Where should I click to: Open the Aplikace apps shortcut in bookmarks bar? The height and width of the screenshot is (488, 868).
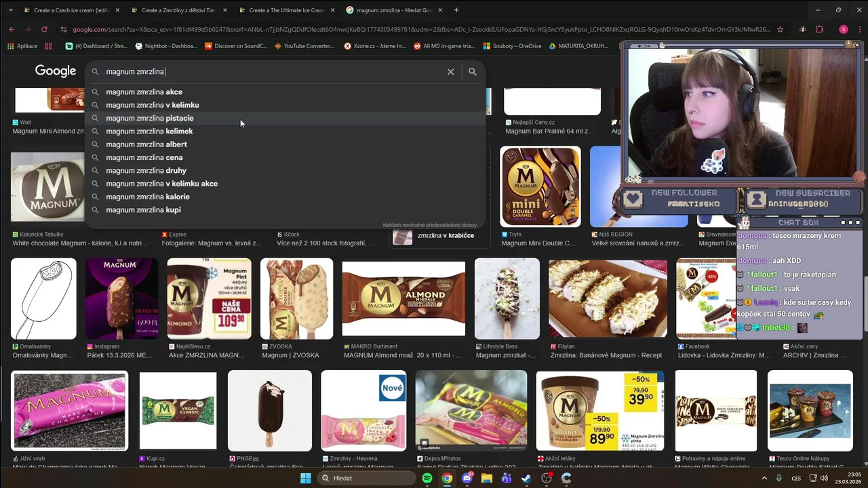pos(22,46)
